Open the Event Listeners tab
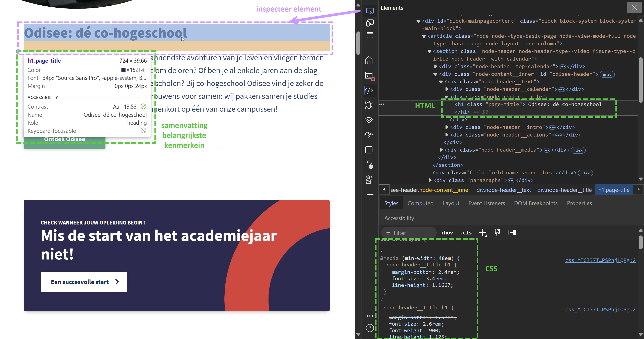This screenshot has height=339, width=644. point(487,203)
